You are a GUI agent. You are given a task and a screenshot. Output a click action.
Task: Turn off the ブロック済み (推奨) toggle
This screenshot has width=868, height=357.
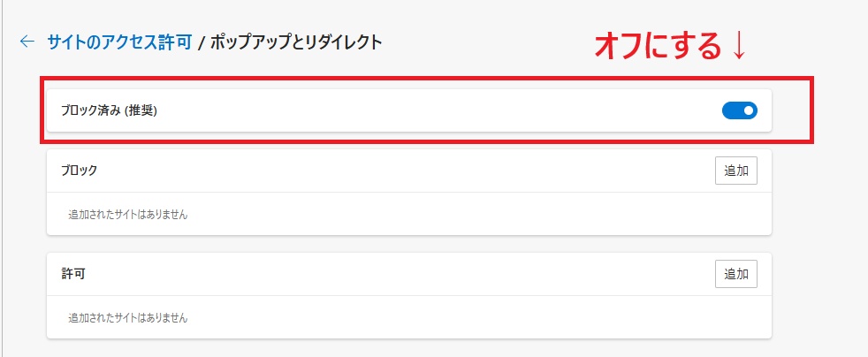tap(739, 110)
